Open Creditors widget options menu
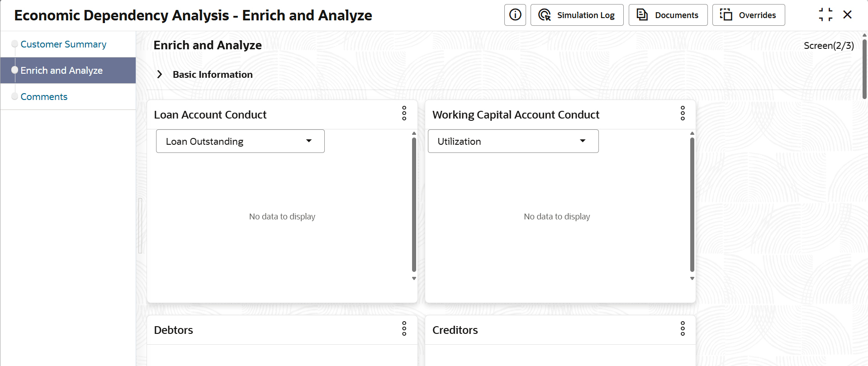 [683, 328]
